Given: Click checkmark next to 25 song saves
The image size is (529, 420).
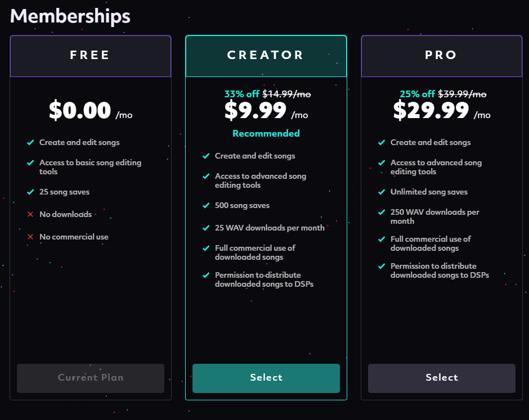Looking at the screenshot, I should click(30, 192).
